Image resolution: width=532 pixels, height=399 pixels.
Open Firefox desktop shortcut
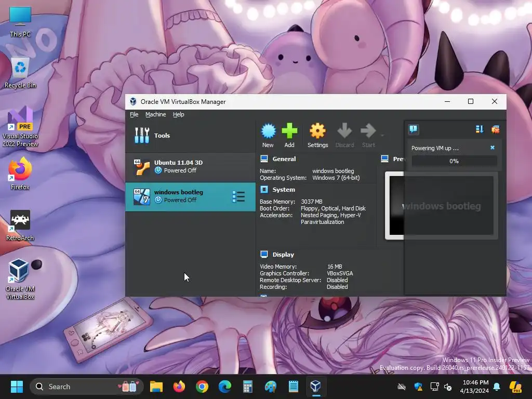(x=20, y=174)
